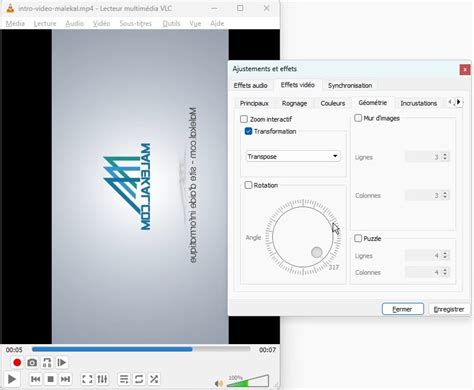Click the Mur d'images Colonnes field
474x390 pixels.
(427, 195)
